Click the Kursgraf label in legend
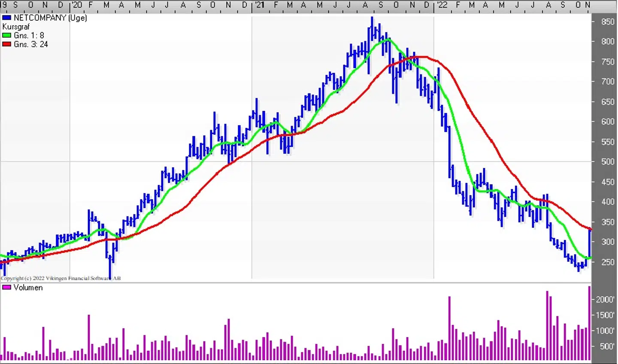The image size is (618, 364). (x=16, y=27)
